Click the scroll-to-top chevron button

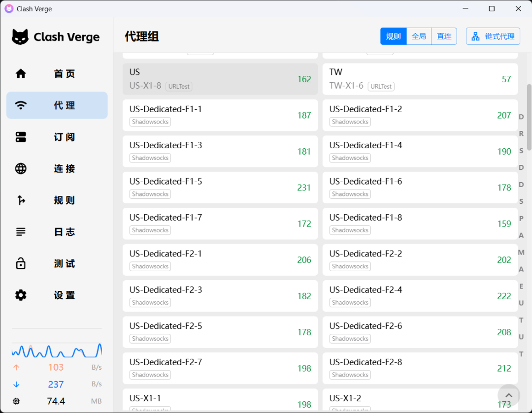pos(509,395)
